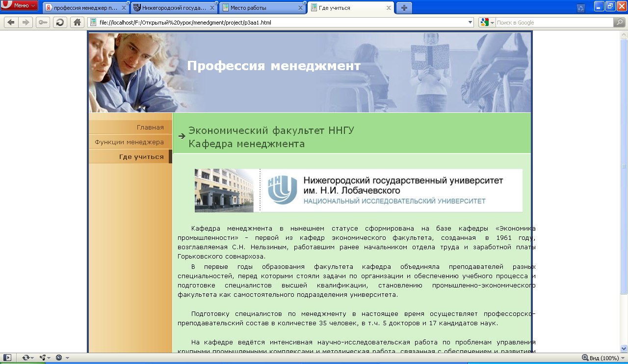The image size is (628, 364).
Task: Open the Главная navigation link
Action: click(150, 128)
